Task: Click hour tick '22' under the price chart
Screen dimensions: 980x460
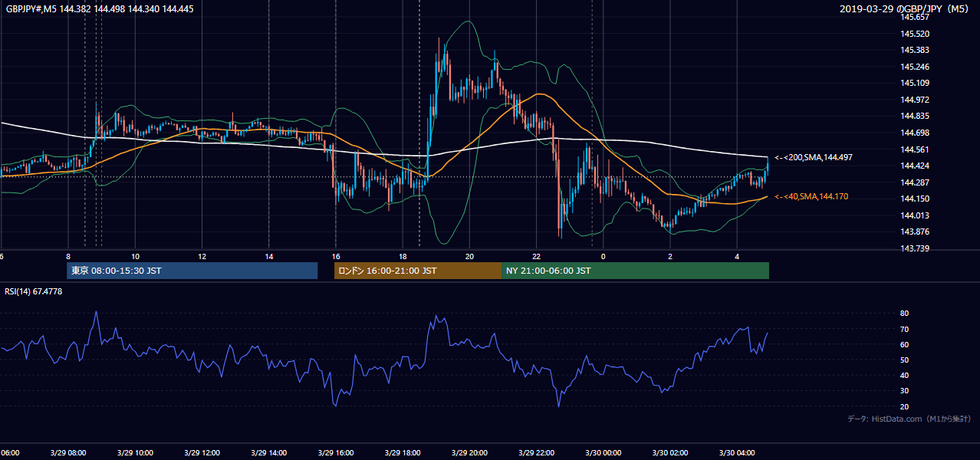Action: [537, 256]
